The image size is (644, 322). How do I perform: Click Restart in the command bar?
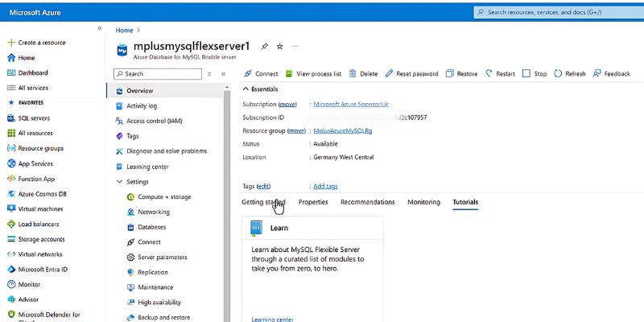pyautogui.click(x=500, y=74)
